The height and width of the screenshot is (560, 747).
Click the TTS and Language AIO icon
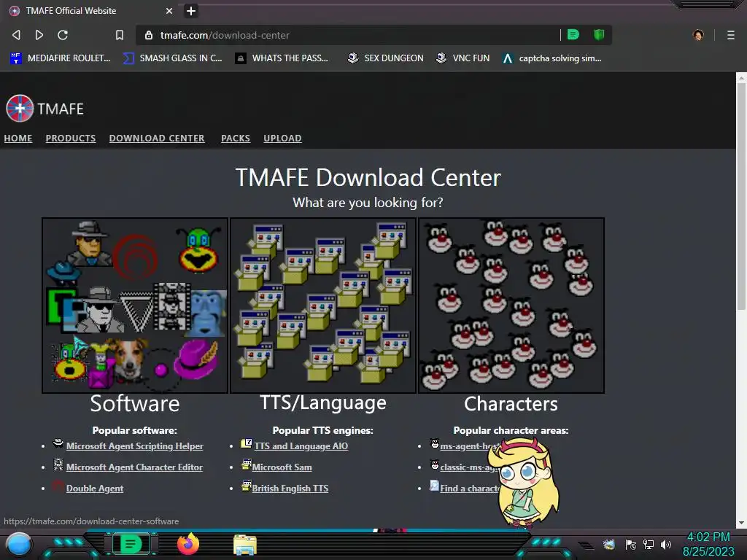(247, 443)
